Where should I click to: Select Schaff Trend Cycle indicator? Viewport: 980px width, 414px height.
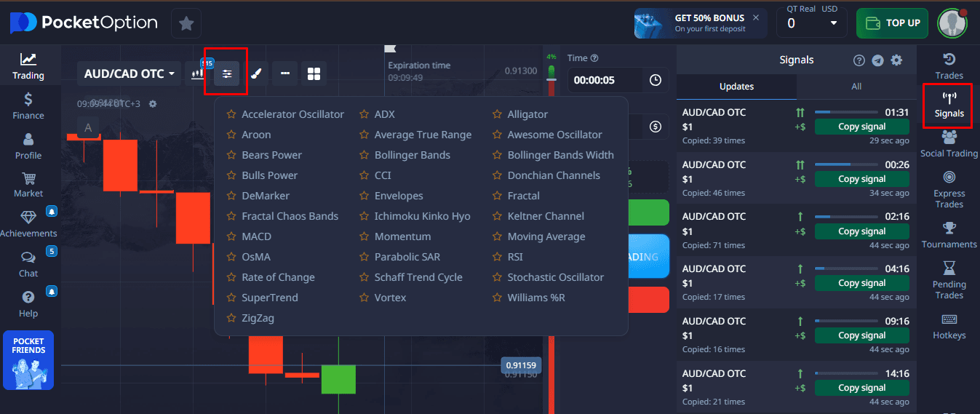418,277
